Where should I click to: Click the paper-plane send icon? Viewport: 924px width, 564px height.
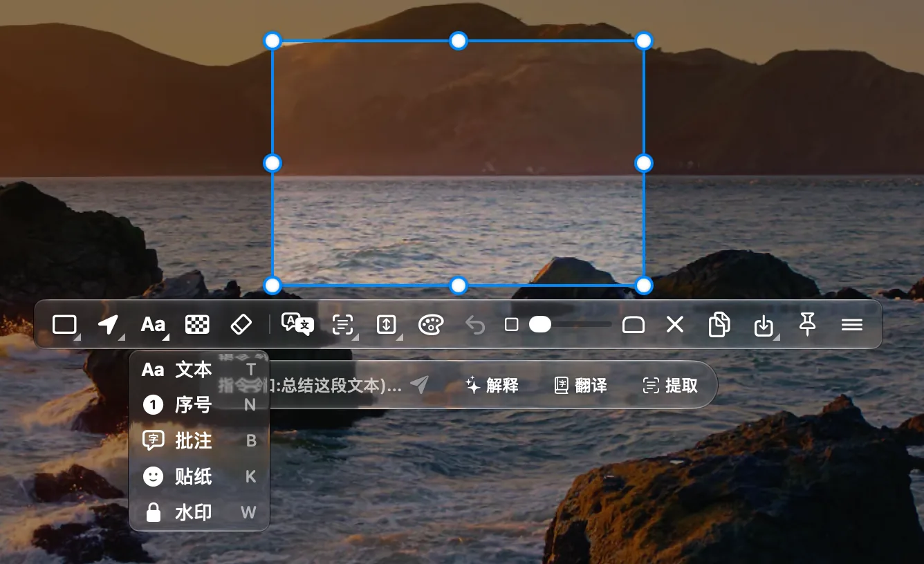[419, 385]
